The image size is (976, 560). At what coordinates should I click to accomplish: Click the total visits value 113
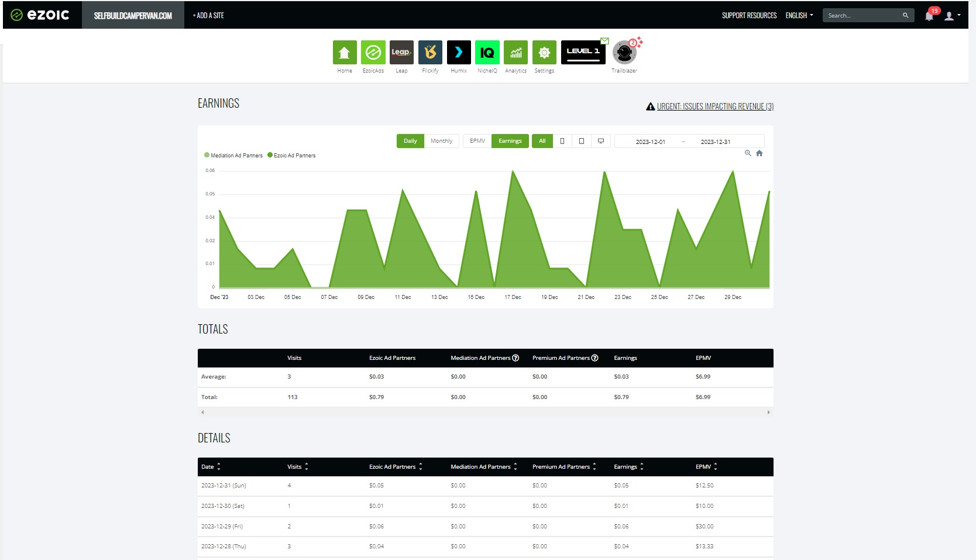293,397
